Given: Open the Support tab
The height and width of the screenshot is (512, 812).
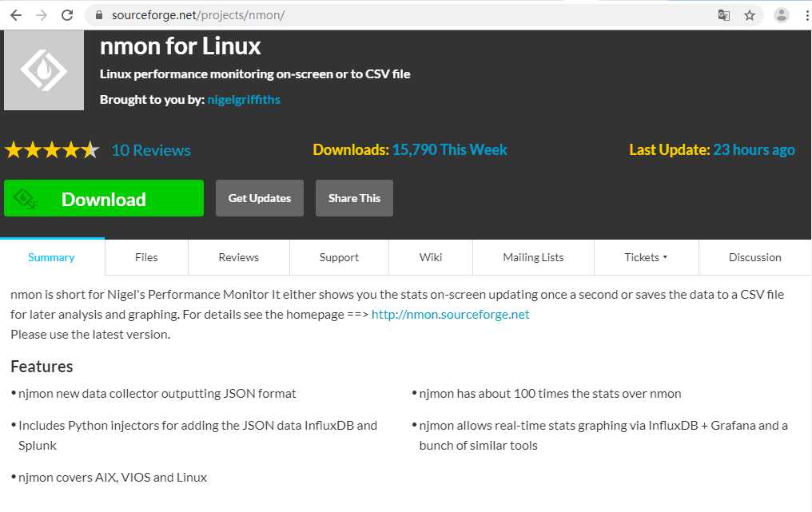Looking at the screenshot, I should point(339,257).
